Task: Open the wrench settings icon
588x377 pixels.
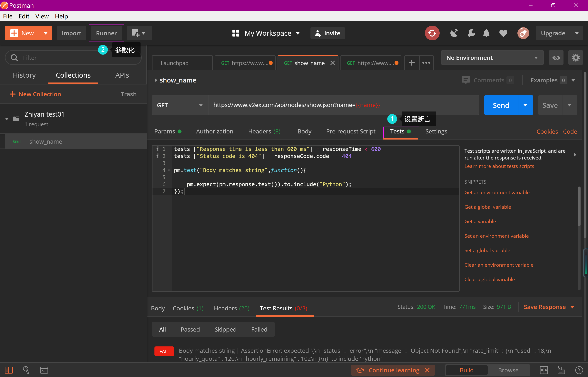Action: pyautogui.click(x=471, y=33)
